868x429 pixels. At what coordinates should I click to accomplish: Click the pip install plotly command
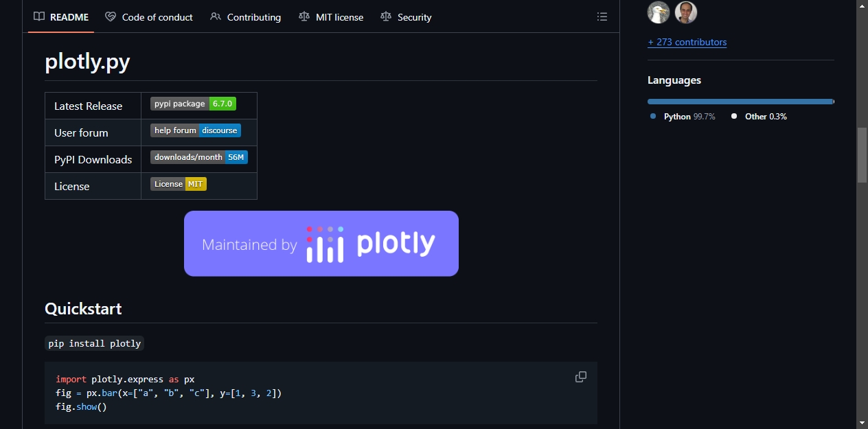(95, 343)
